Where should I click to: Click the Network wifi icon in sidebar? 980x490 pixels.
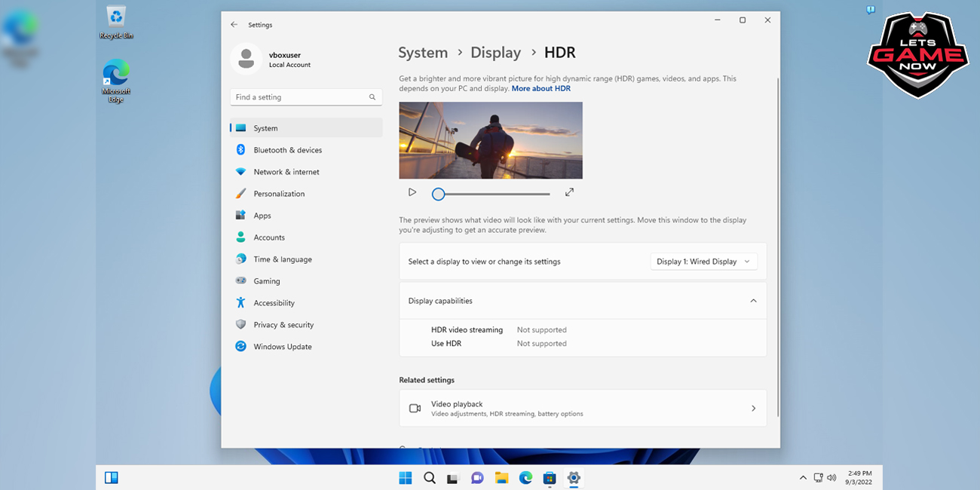pyautogui.click(x=240, y=171)
